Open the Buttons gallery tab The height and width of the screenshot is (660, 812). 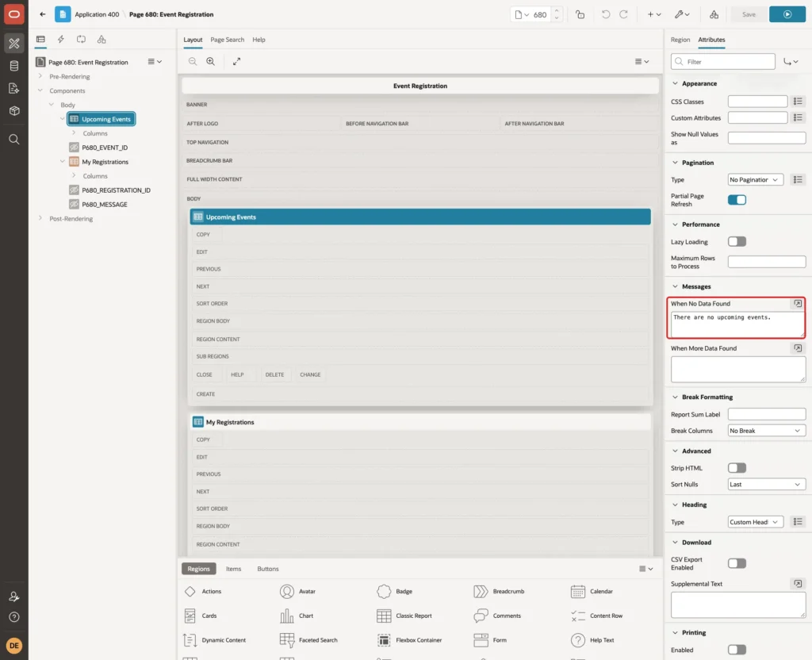click(268, 569)
